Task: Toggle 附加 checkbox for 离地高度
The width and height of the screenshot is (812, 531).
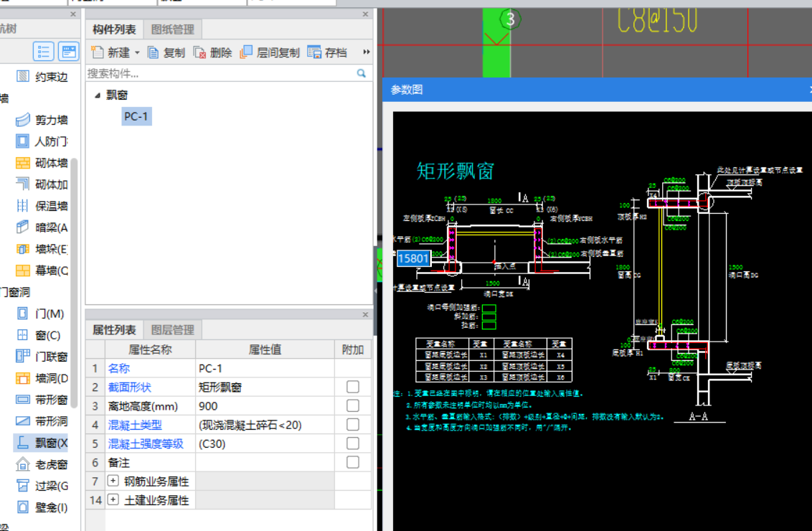Action: (x=353, y=405)
